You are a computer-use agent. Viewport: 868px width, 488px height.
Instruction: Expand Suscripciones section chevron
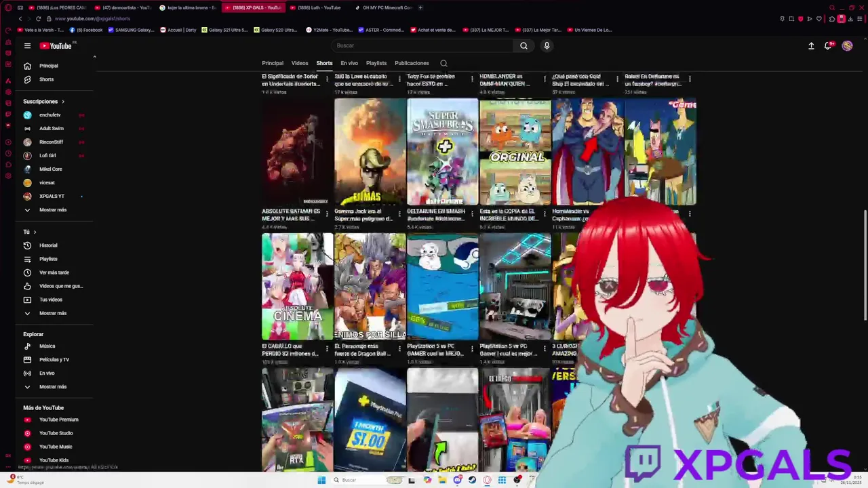(63, 102)
